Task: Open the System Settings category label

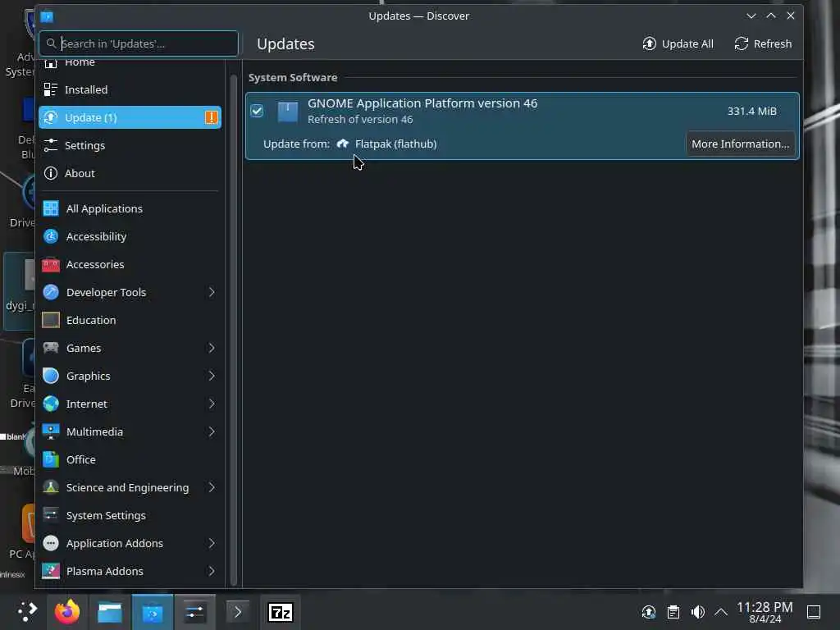Action: (106, 515)
